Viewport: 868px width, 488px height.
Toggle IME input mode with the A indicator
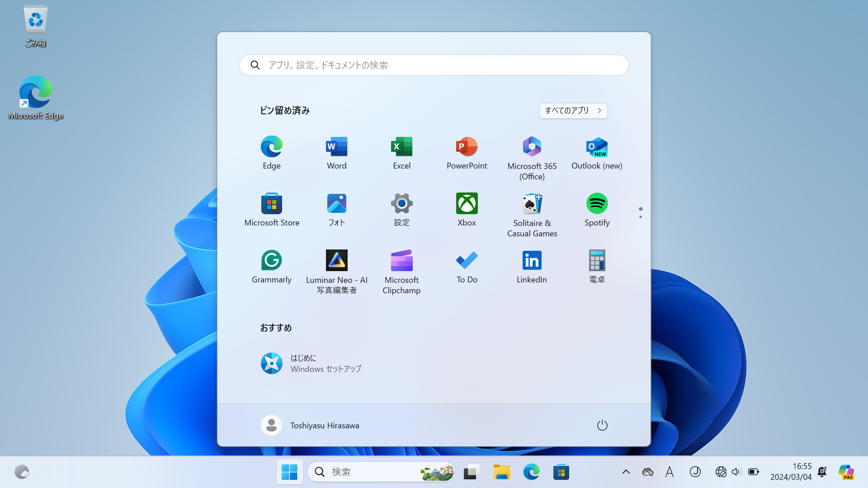click(x=670, y=472)
